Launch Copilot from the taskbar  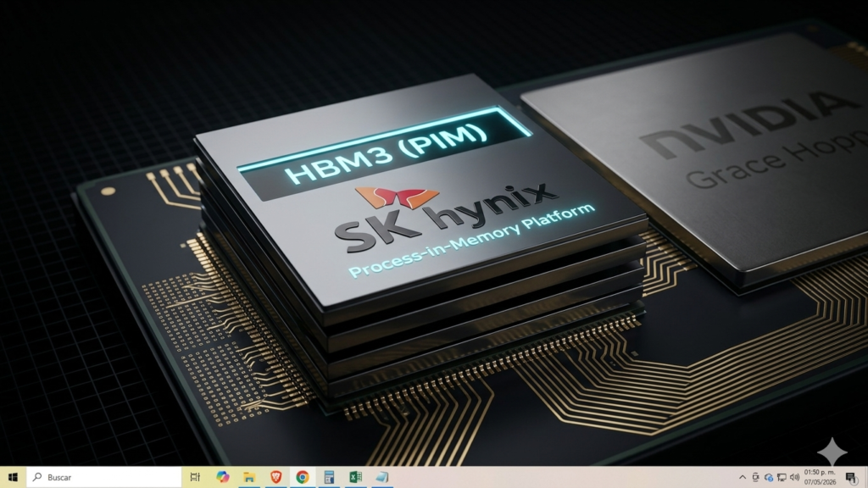[x=223, y=477]
